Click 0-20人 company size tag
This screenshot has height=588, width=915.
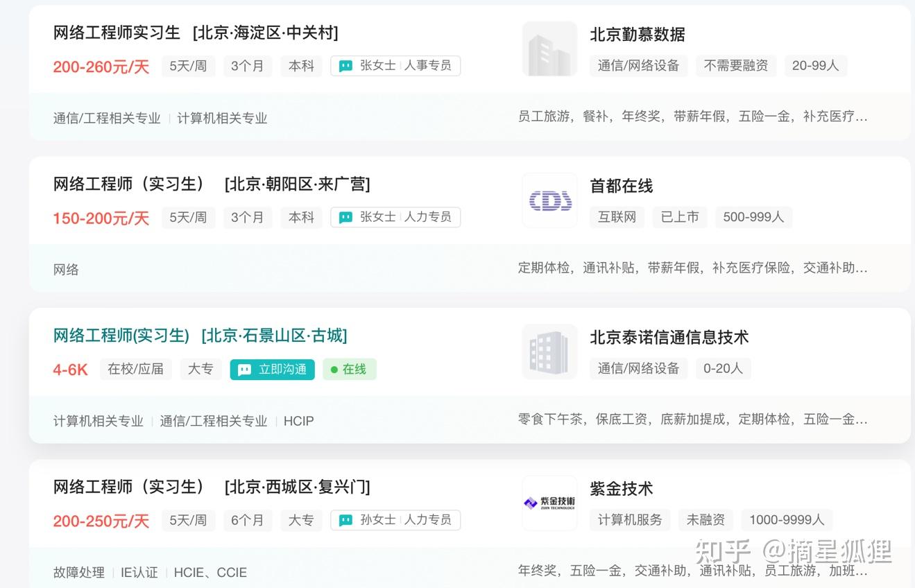[x=724, y=369]
